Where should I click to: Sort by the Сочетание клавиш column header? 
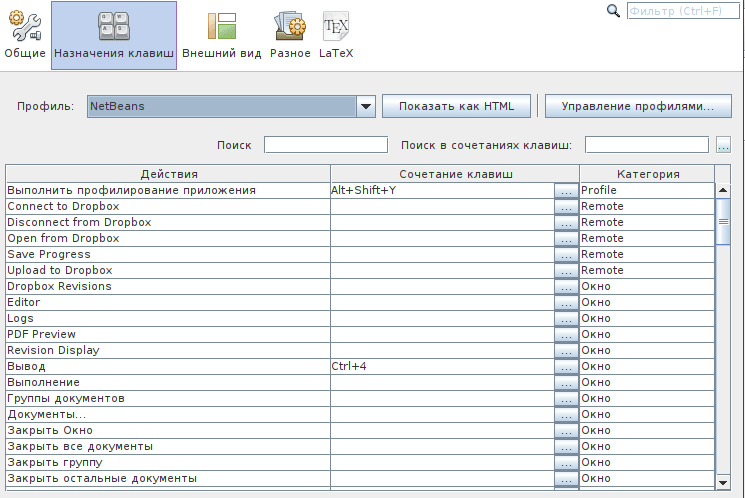point(455,174)
